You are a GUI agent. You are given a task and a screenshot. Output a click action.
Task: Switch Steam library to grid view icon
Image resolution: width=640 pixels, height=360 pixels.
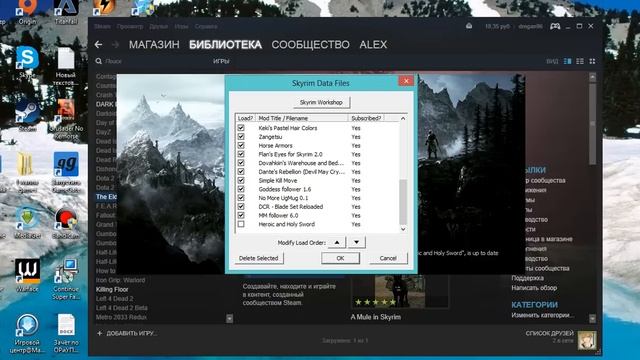[x=592, y=61]
